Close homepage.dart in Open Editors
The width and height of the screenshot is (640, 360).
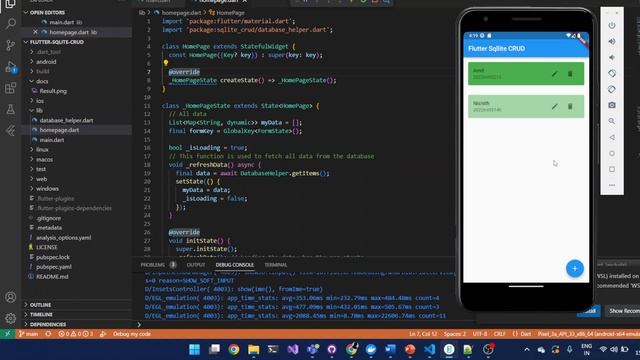[35, 32]
